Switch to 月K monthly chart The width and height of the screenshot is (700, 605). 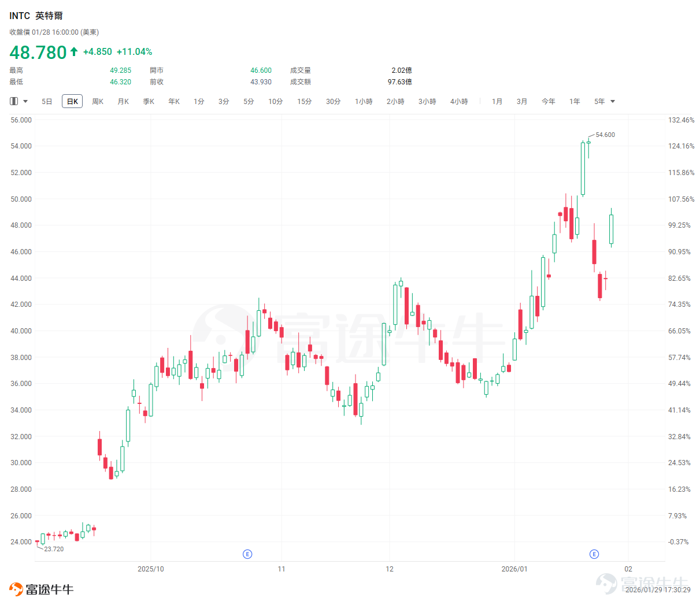coord(123,102)
